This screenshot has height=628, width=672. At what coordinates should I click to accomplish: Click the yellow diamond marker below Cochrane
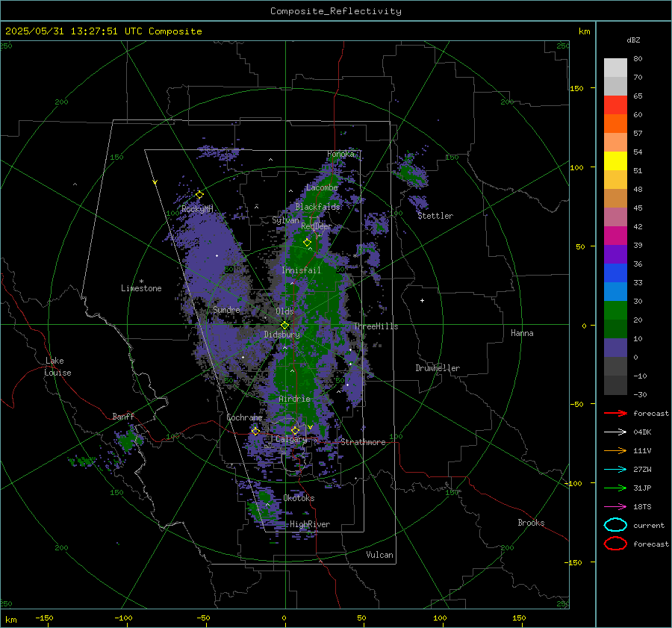[x=255, y=431]
